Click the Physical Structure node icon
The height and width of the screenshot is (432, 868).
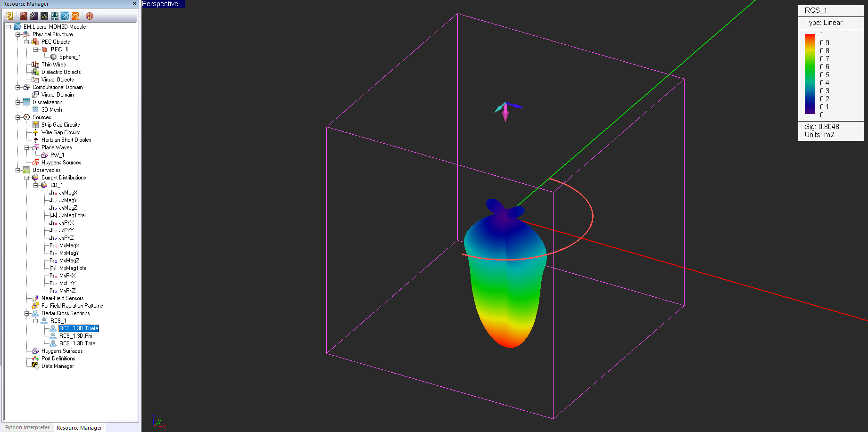(x=26, y=34)
